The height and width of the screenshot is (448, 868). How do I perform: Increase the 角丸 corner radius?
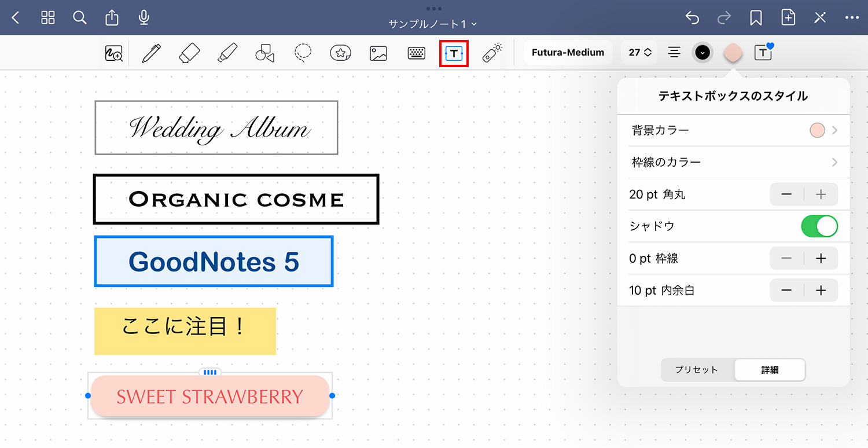click(x=821, y=194)
